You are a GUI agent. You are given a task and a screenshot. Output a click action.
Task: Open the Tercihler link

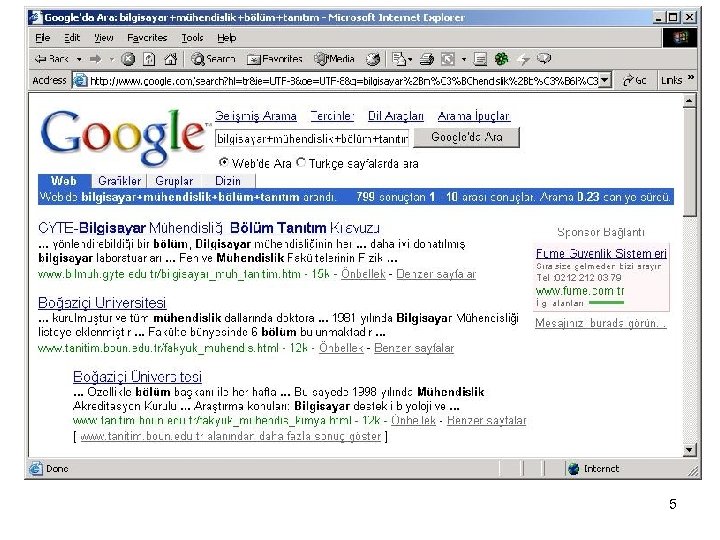[x=332, y=116]
